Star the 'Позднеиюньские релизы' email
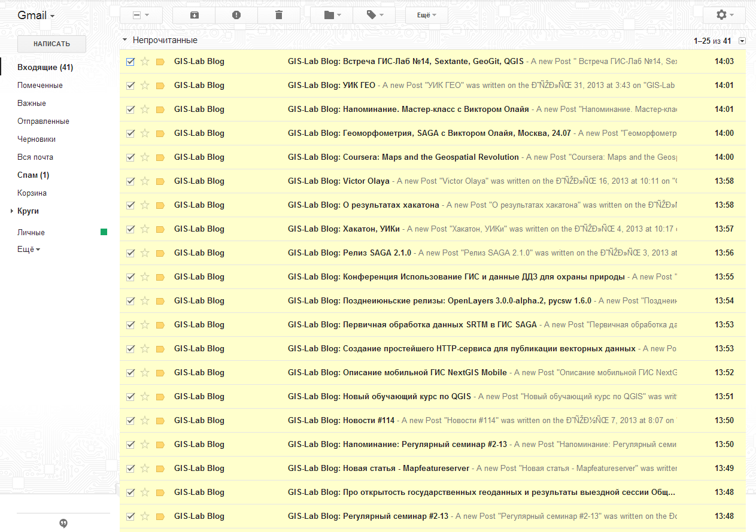The height and width of the screenshot is (532, 756). pyautogui.click(x=145, y=301)
